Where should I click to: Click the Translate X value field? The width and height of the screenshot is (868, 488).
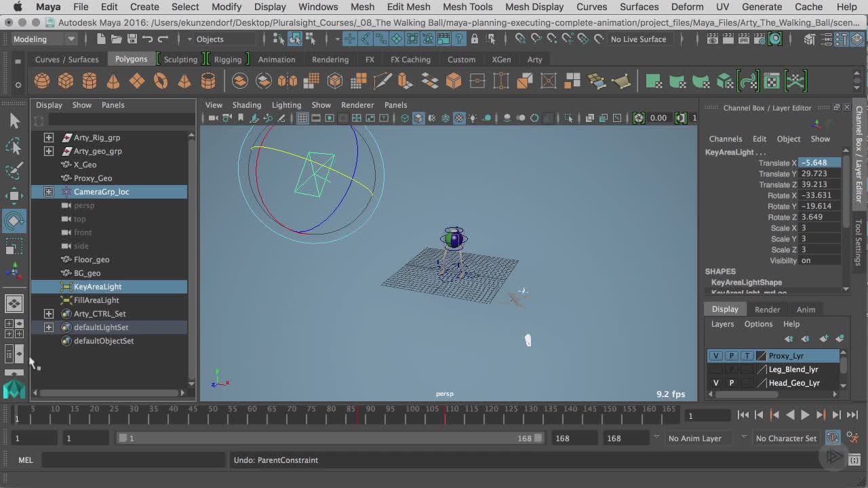coord(821,163)
